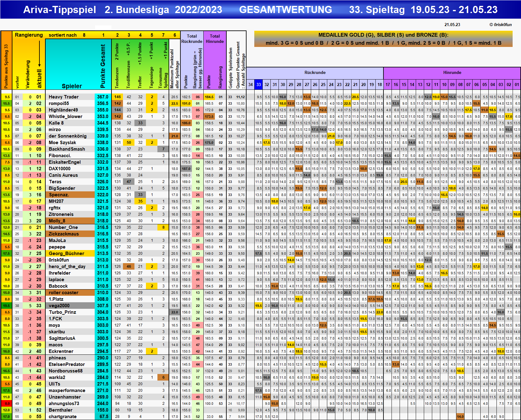Select player name Teras
Screen dimensions: 521x420
click(55, 182)
